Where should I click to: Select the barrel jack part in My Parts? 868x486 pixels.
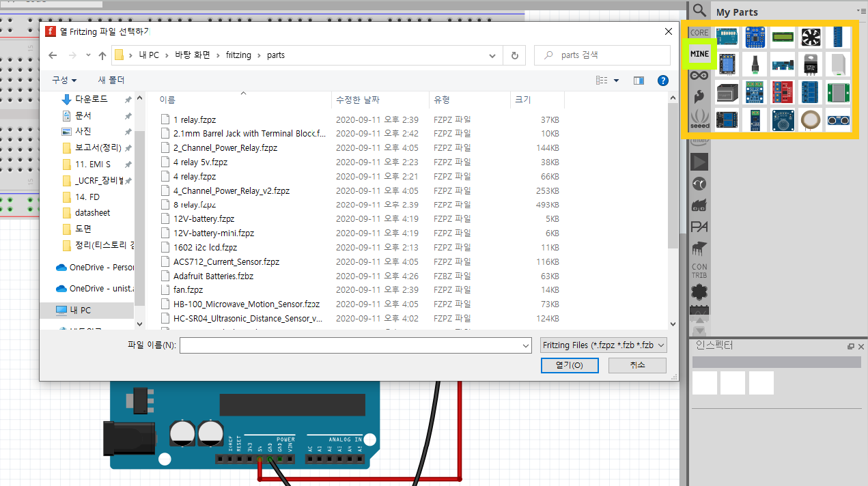tap(755, 65)
